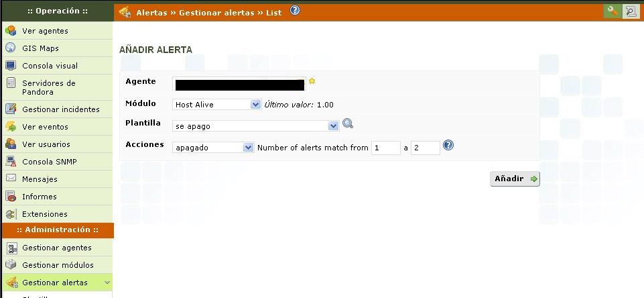Open Ver agentes in the sidebar
The width and height of the screenshot is (644, 298).
coord(45,31)
